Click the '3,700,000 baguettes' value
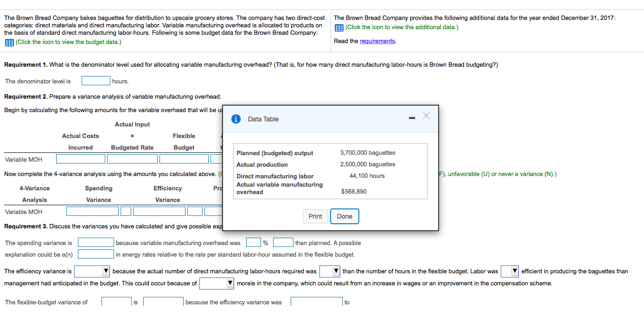The height and width of the screenshot is (315, 644). pos(368,152)
